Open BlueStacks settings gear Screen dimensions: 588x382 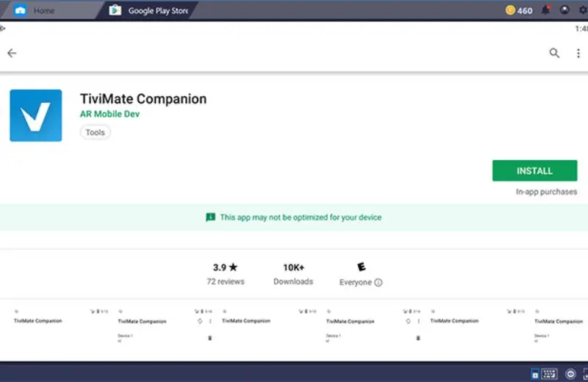[583, 10]
